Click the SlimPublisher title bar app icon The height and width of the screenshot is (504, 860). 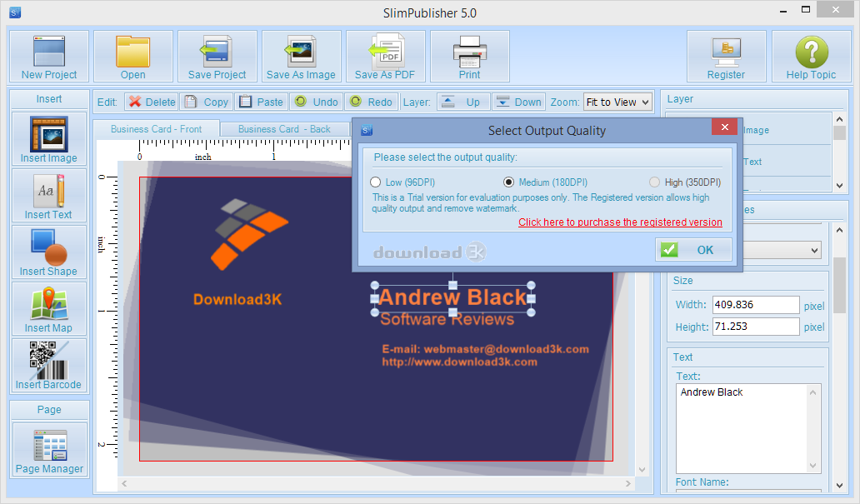click(x=15, y=12)
